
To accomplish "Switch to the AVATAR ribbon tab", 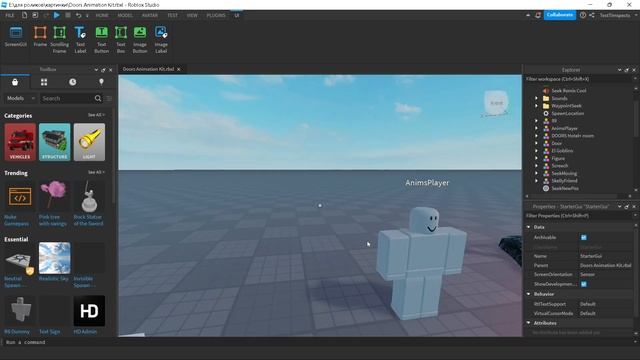I will 150,15.
